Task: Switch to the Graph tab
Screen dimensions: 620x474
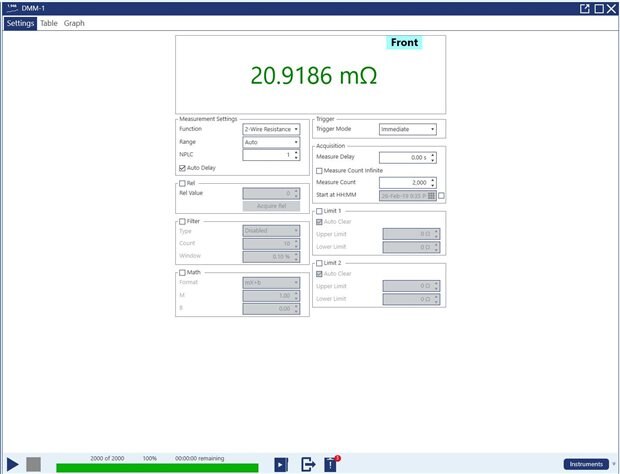Action: (x=74, y=23)
